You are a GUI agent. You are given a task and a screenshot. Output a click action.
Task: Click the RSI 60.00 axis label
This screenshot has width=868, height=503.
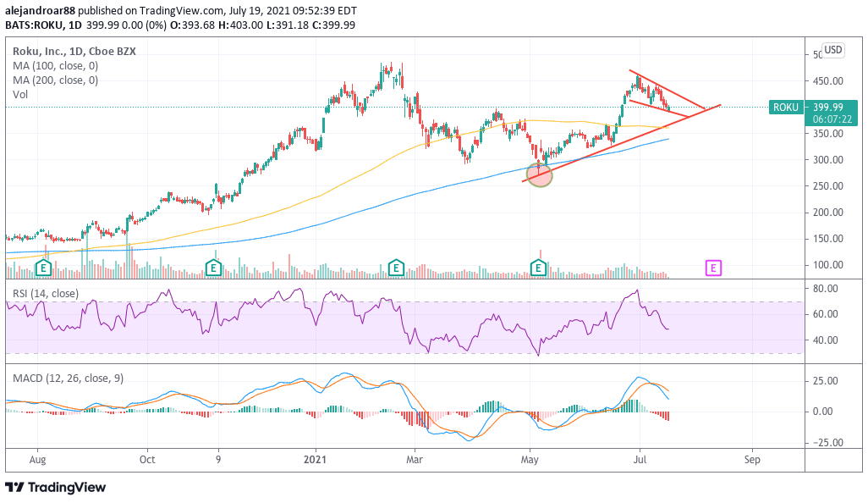coord(826,314)
